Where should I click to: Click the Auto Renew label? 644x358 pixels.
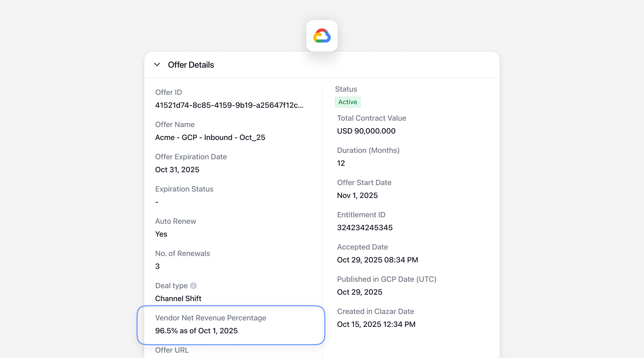[176, 221]
